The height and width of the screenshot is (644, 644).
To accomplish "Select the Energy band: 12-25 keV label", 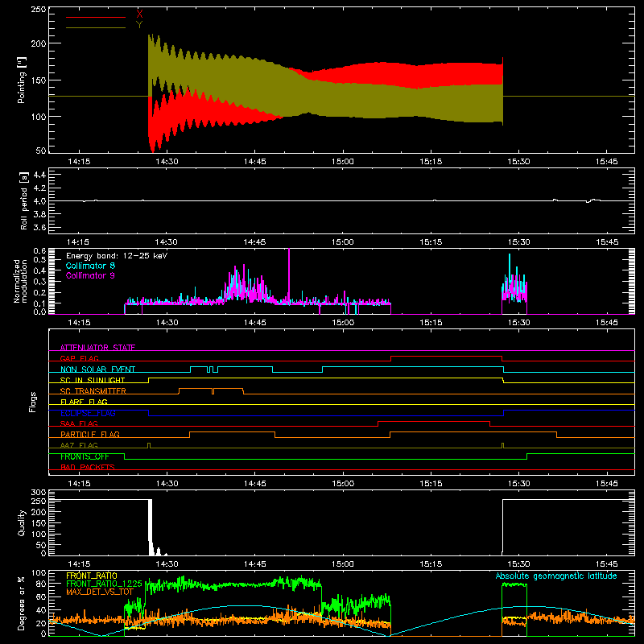I will (x=117, y=256).
